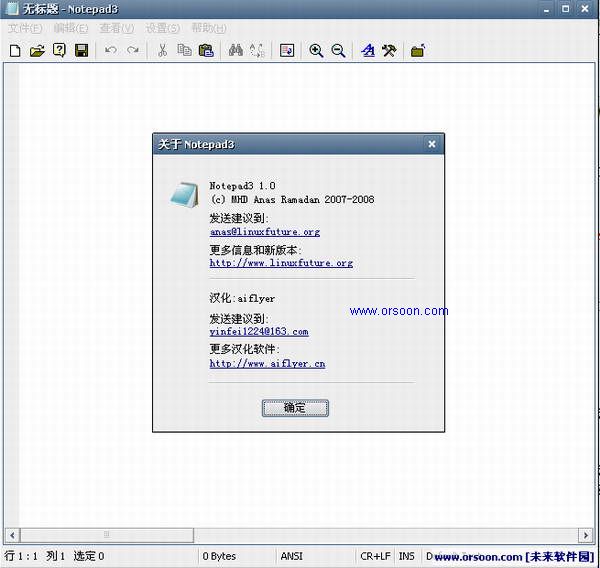This screenshot has width=600, height=568.
Task: Click the 更多信息和新版本 label
Action: 255,250
